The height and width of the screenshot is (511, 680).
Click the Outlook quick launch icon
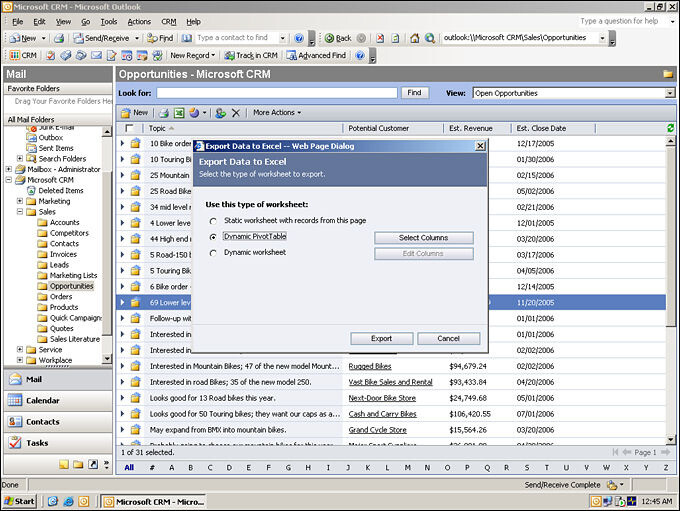click(x=83, y=501)
